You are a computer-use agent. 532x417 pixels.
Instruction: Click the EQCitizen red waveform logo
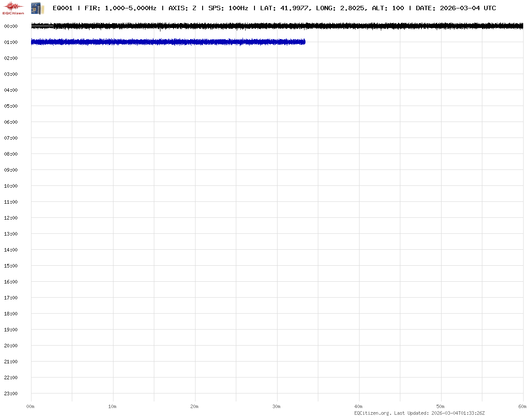(x=13, y=8)
